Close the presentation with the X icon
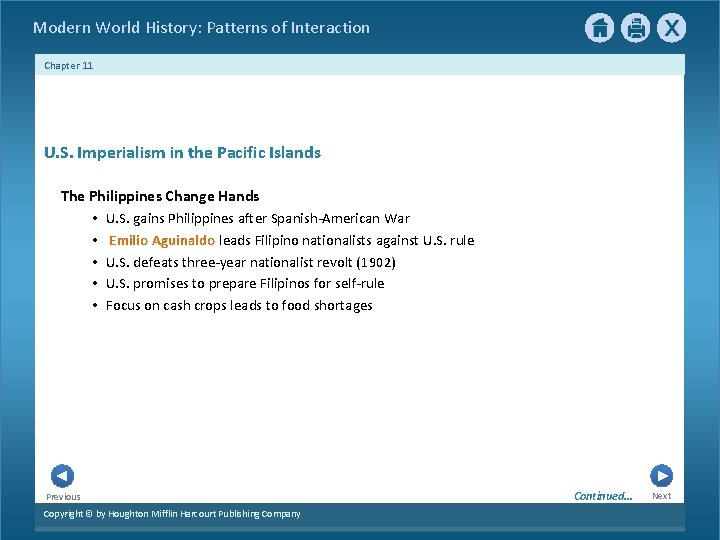This screenshot has height=540, width=720. [671, 28]
